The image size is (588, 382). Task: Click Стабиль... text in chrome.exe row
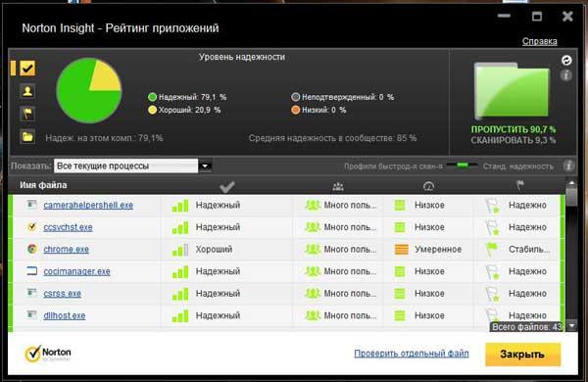(529, 250)
